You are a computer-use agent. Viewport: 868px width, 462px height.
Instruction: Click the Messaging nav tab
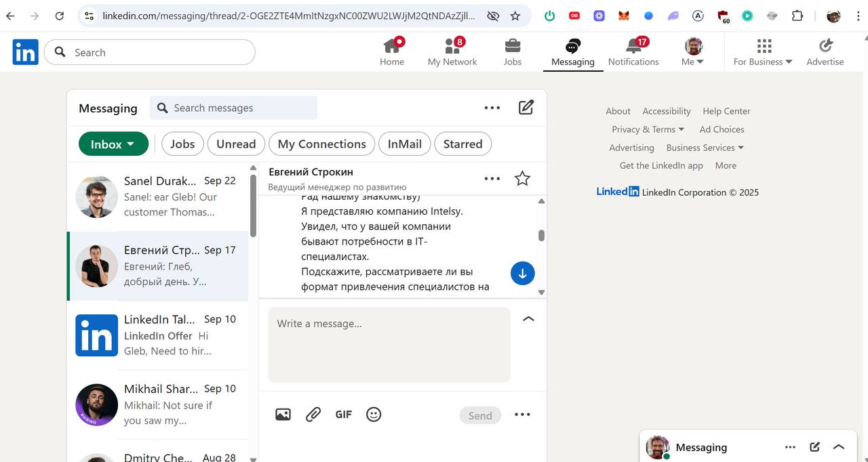coord(573,52)
